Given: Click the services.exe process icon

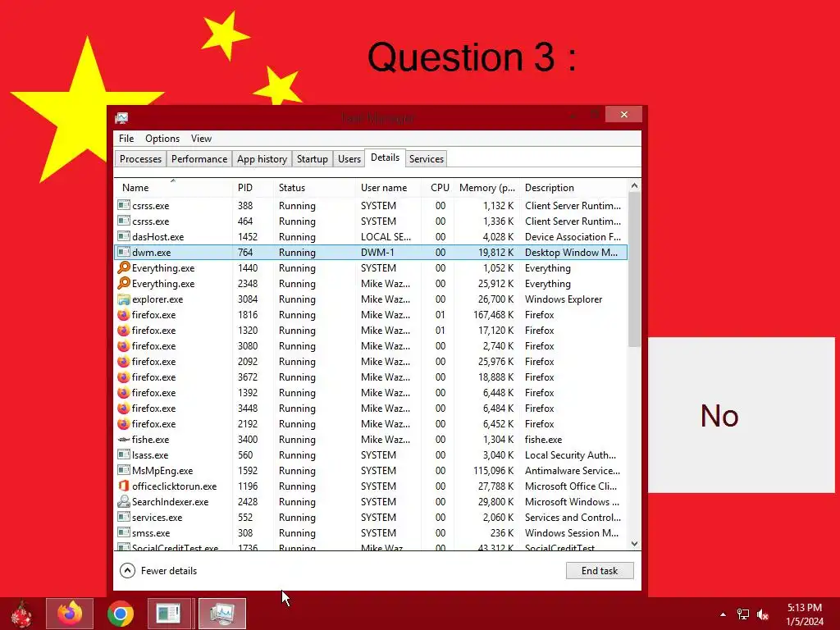Looking at the screenshot, I should click(x=124, y=517).
